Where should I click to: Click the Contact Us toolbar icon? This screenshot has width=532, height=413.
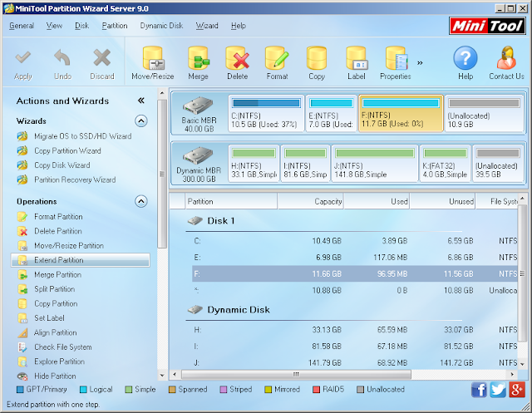click(x=506, y=58)
